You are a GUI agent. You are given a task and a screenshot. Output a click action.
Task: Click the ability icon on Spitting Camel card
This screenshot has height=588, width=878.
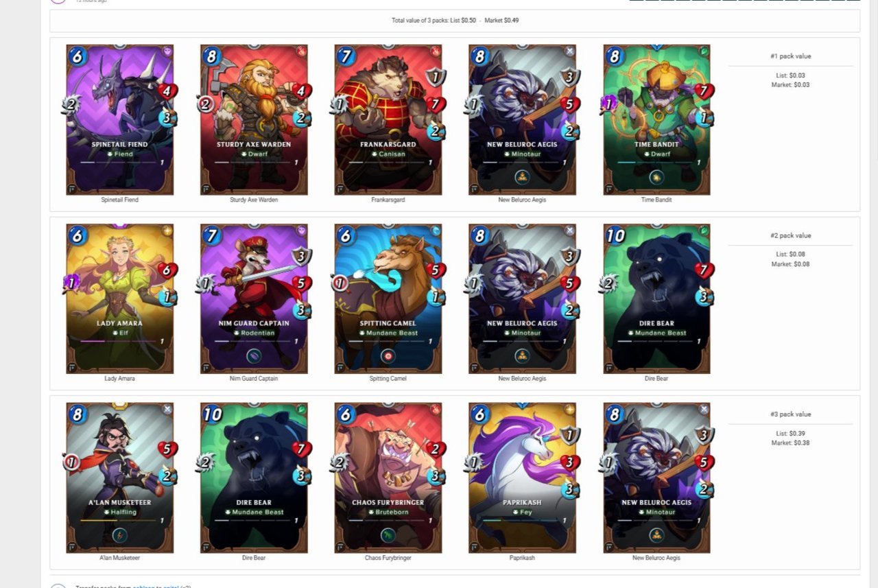click(x=388, y=356)
